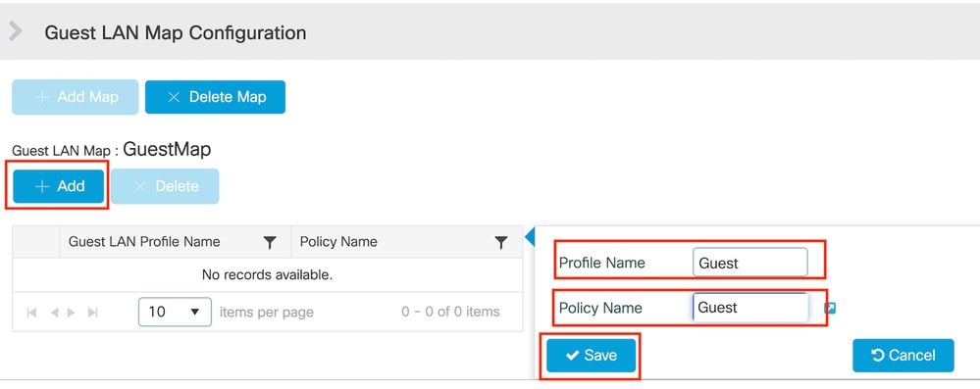Click the Add Map button
Viewport: 980px width, 389px height.
(x=75, y=97)
